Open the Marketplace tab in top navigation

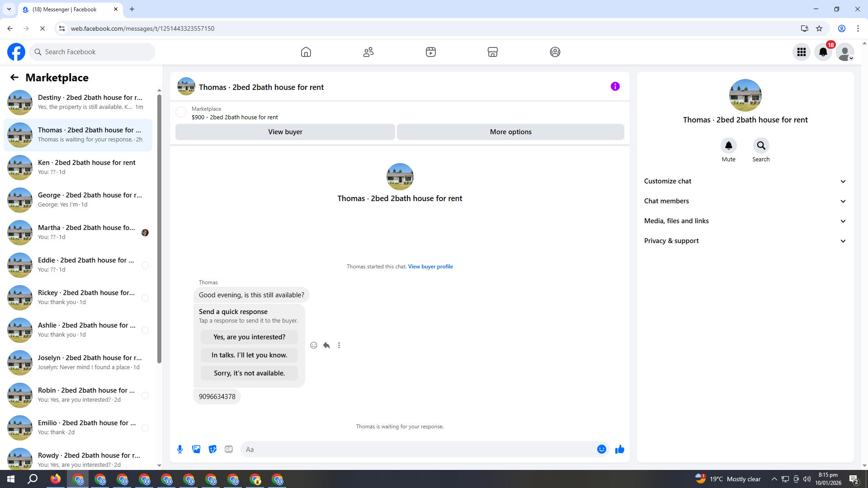[492, 52]
